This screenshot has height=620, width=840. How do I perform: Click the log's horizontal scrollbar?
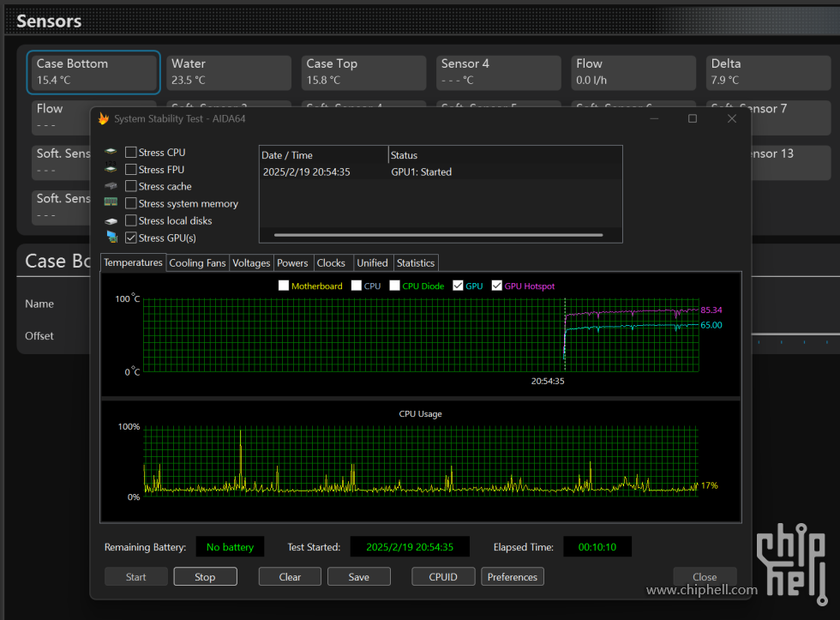(438, 235)
